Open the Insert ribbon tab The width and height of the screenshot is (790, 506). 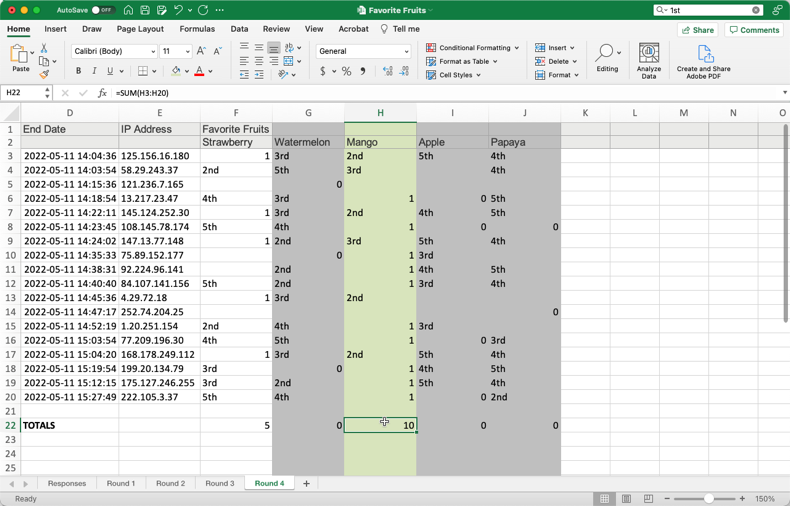tap(55, 29)
